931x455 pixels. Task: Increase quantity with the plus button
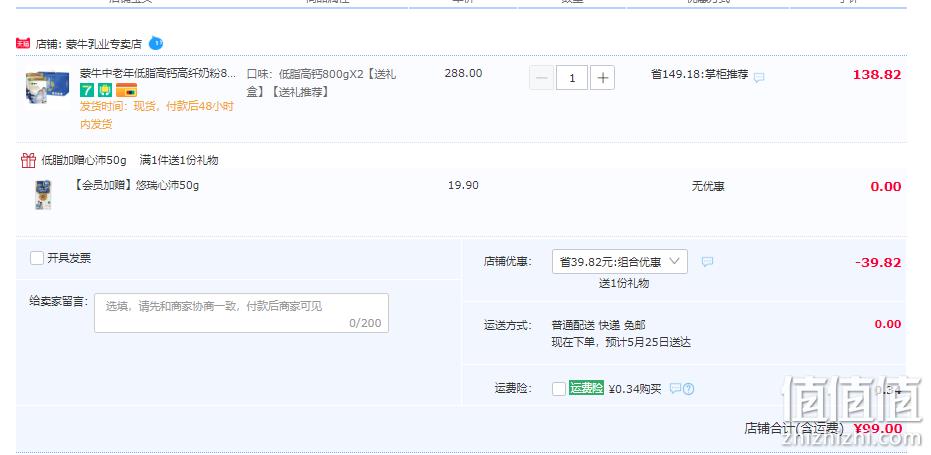point(602,78)
